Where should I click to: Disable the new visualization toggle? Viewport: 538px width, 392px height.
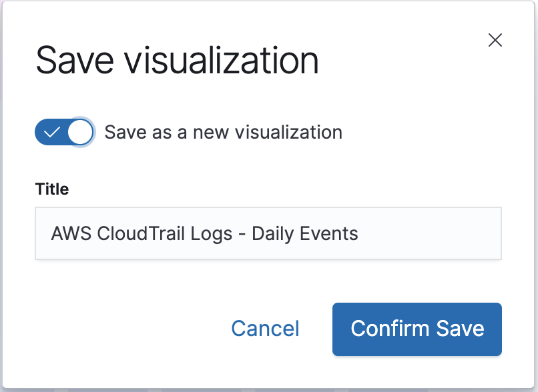point(65,132)
